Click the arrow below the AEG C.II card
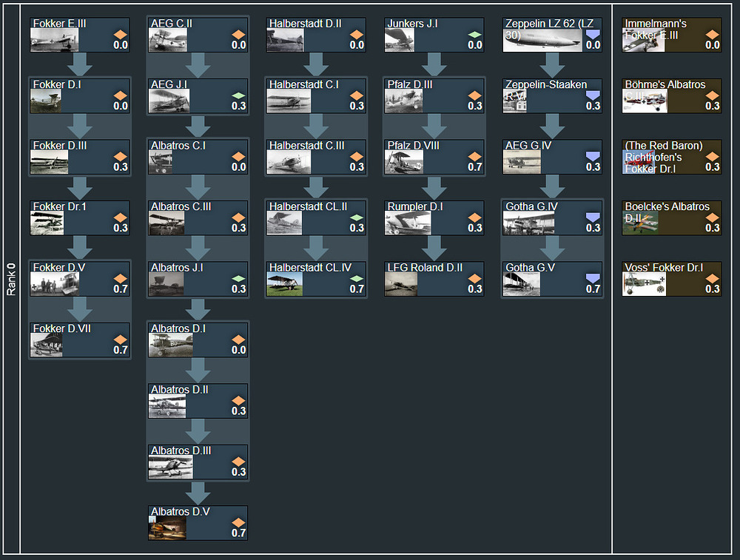Viewport: 740px width, 560px height. point(198,64)
